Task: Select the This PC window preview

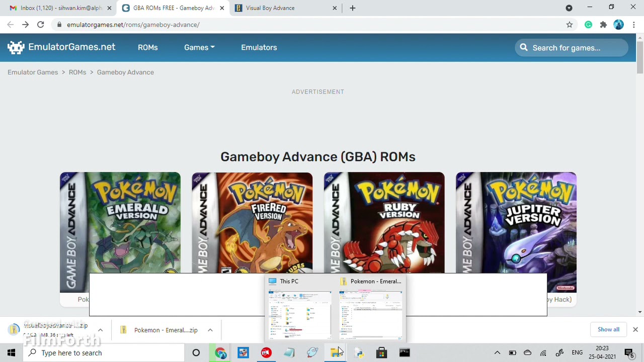Action: (x=300, y=308)
